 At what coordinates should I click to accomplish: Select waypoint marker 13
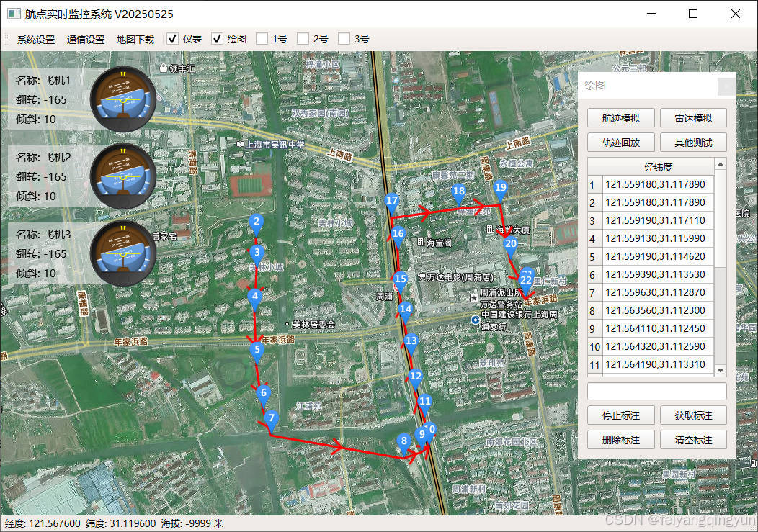[x=411, y=343]
